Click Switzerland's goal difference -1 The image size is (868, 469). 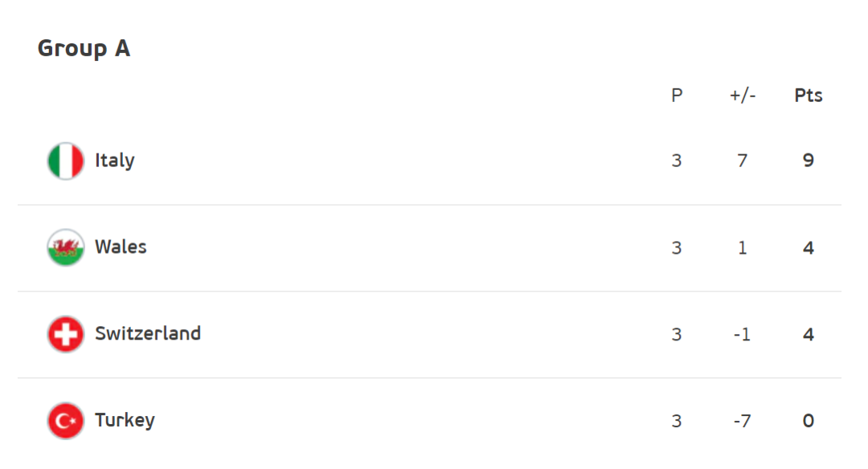click(743, 334)
